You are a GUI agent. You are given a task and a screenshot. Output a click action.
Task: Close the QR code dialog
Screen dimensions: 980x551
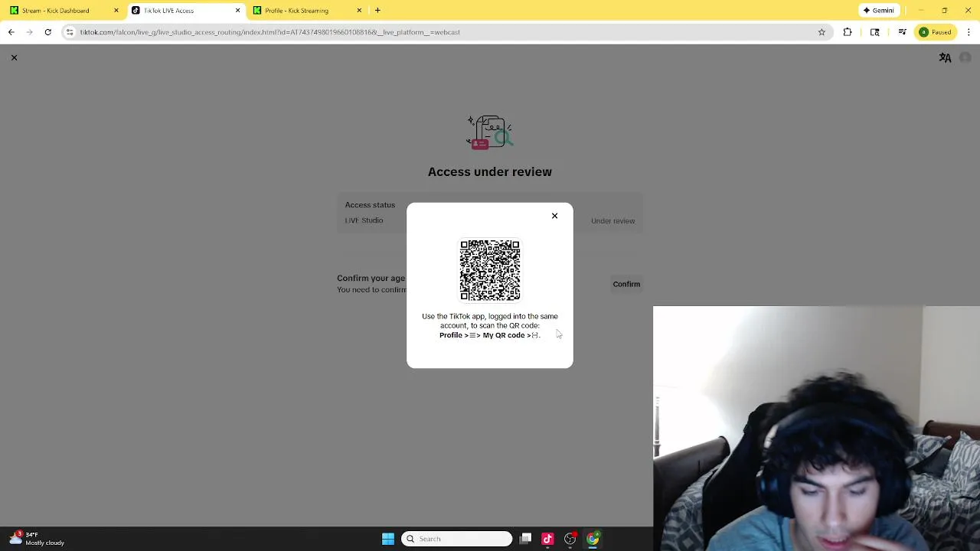tap(555, 216)
